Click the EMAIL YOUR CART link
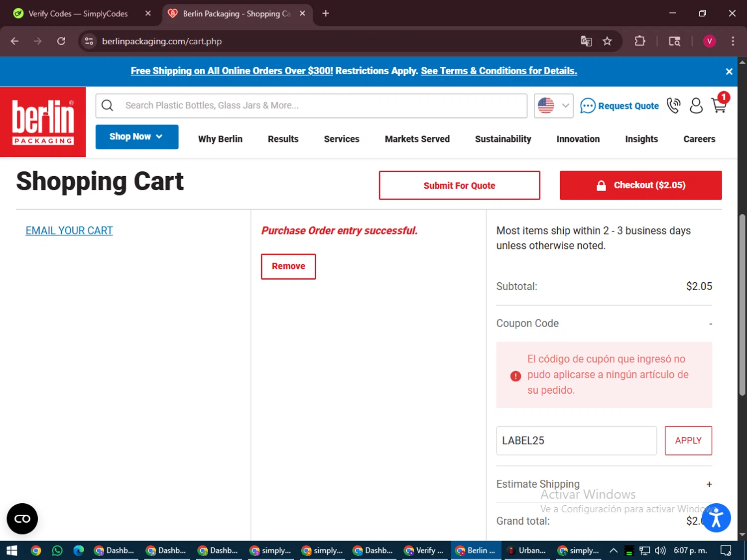Screen dimensions: 747x560 click(x=69, y=230)
